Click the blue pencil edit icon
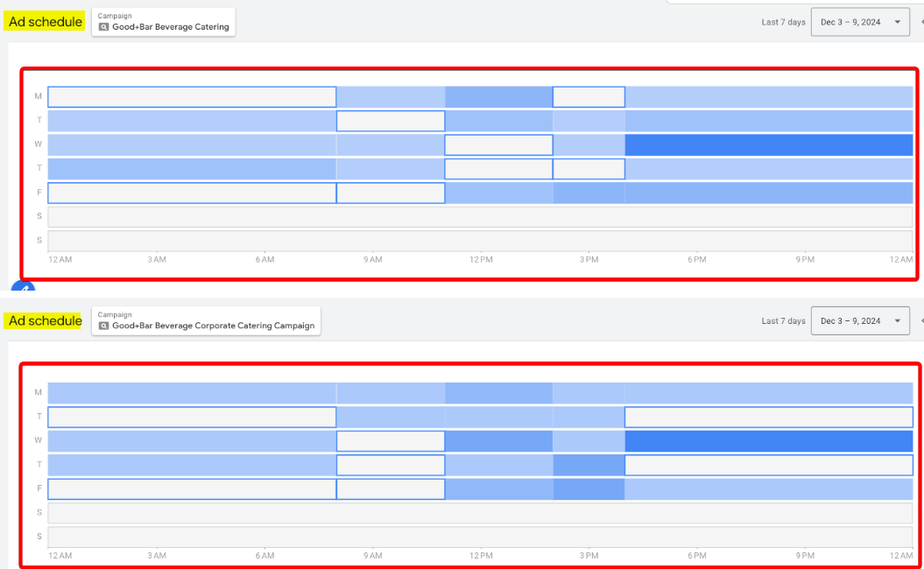Screen dimensions: 924x569 pos(24,289)
